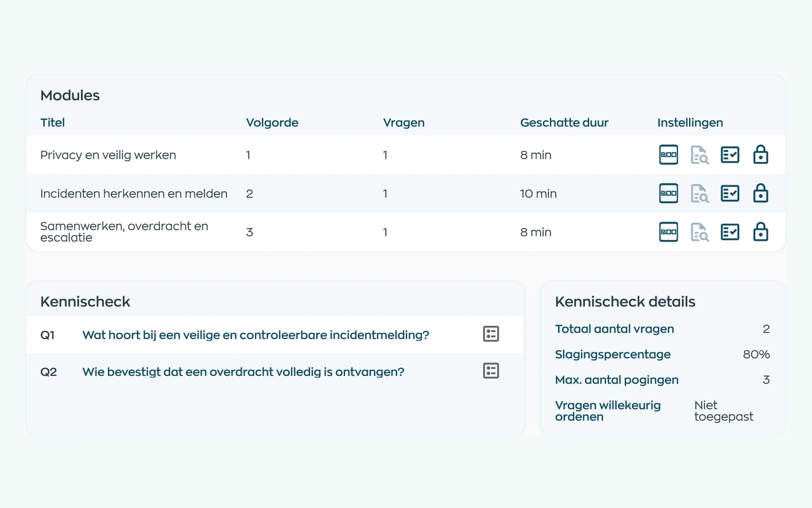Click the 'Vragen' column header

point(404,123)
